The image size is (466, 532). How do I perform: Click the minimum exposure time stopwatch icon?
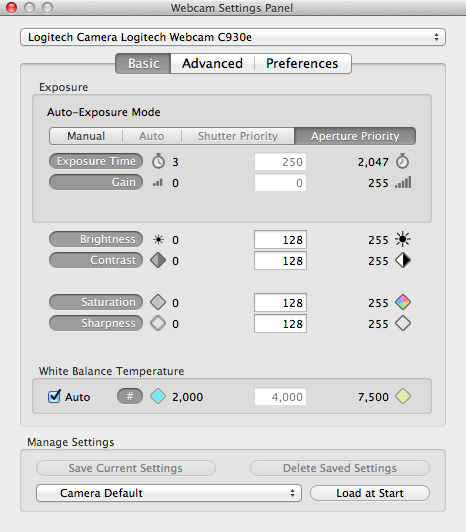click(x=158, y=161)
